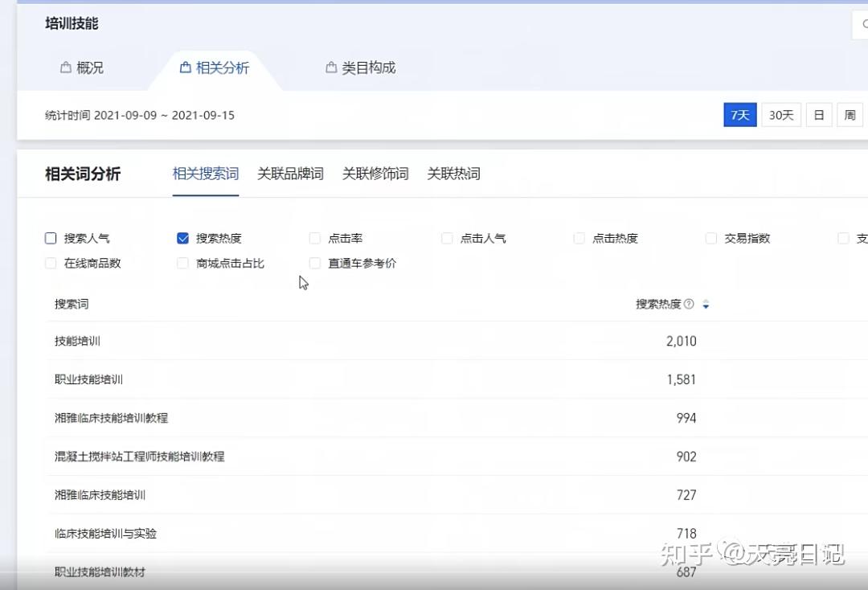Viewport: 868px width, 590px height.
Task: Select the 职业技能培训 search term row
Action: coord(457,379)
